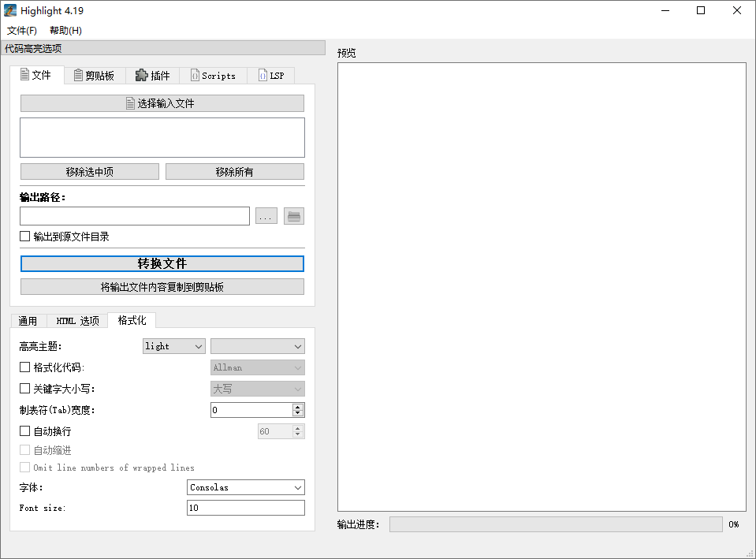Click the open output folder icon
Screen dimensions: 756x559
point(293,216)
